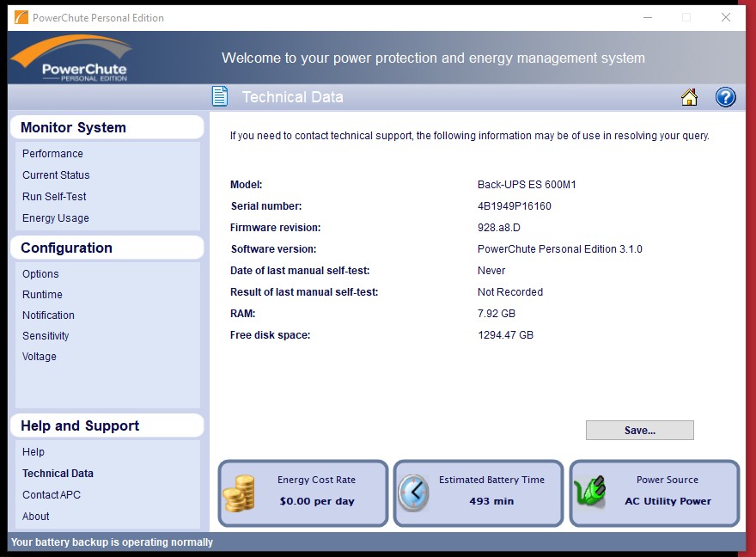This screenshot has width=756, height=557.
Task: Open Notification settings
Action: [x=48, y=315]
